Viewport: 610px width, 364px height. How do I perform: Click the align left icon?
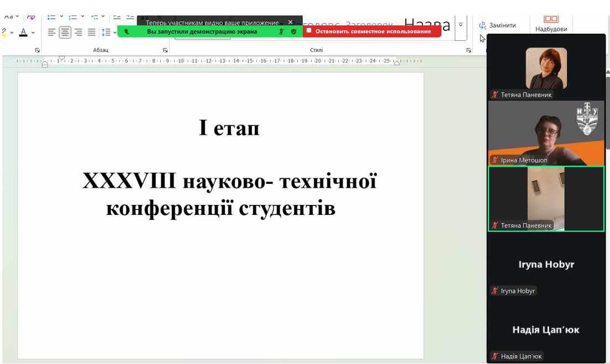point(52,32)
